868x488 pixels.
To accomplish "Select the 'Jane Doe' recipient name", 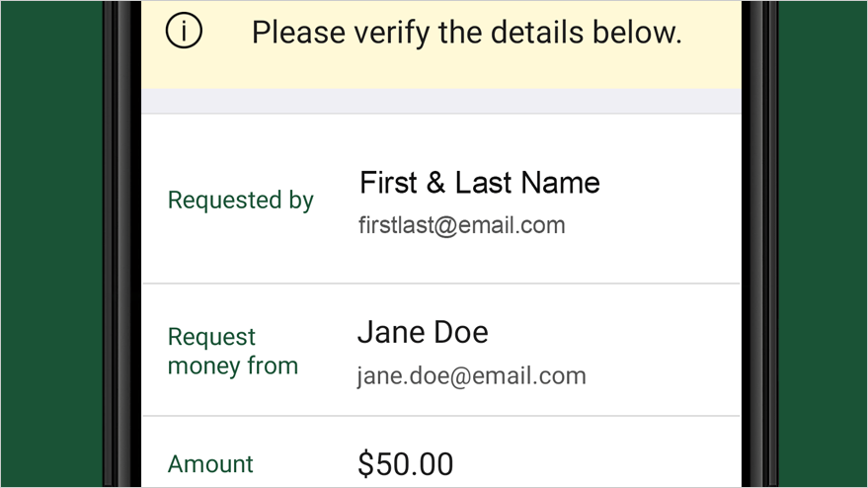I will (x=423, y=332).
